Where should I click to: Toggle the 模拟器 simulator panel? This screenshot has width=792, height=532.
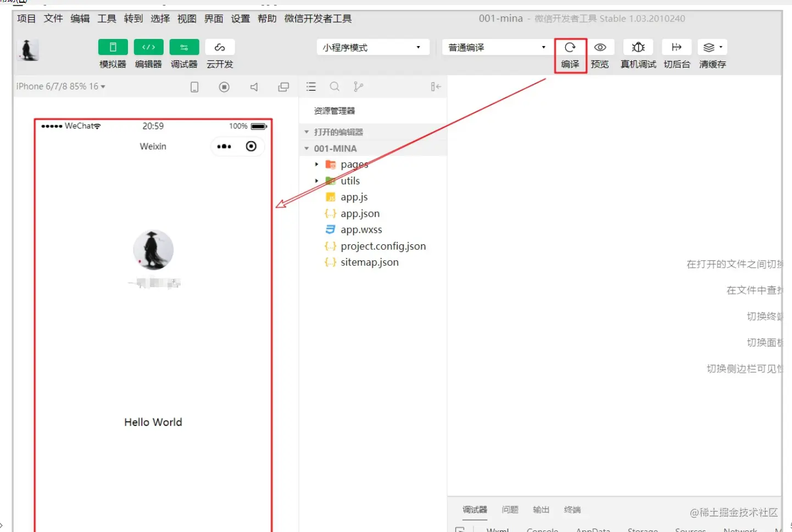(x=113, y=47)
